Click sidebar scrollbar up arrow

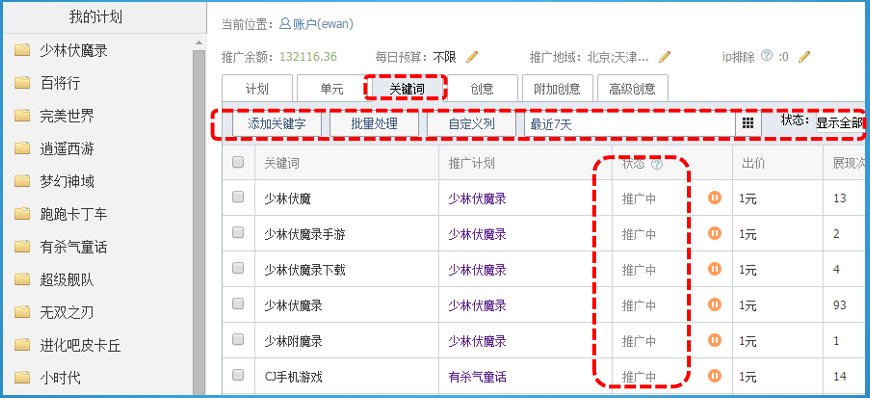(199, 43)
